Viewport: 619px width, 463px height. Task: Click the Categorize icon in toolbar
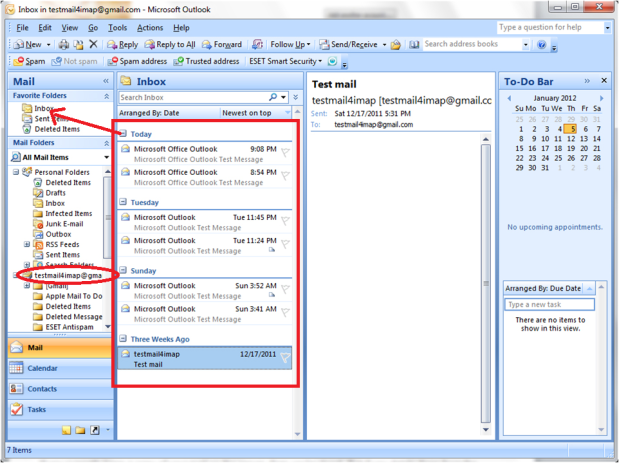point(257,45)
